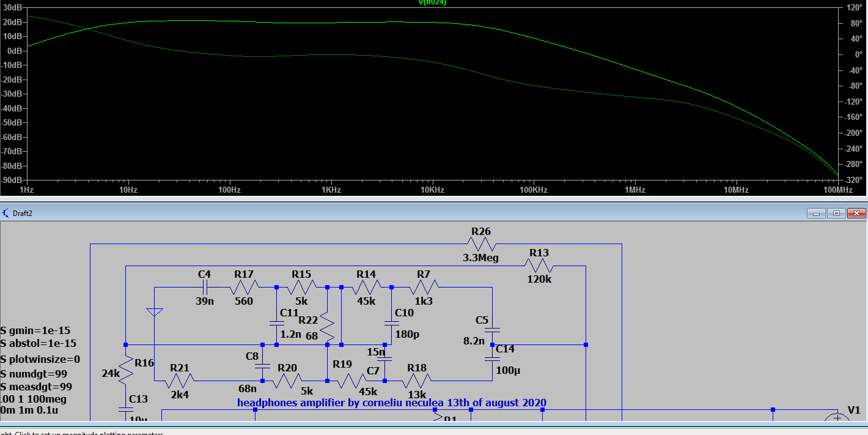Minimize the Draft2 schematic window
The width and height of the screenshot is (868, 435).
(x=815, y=213)
